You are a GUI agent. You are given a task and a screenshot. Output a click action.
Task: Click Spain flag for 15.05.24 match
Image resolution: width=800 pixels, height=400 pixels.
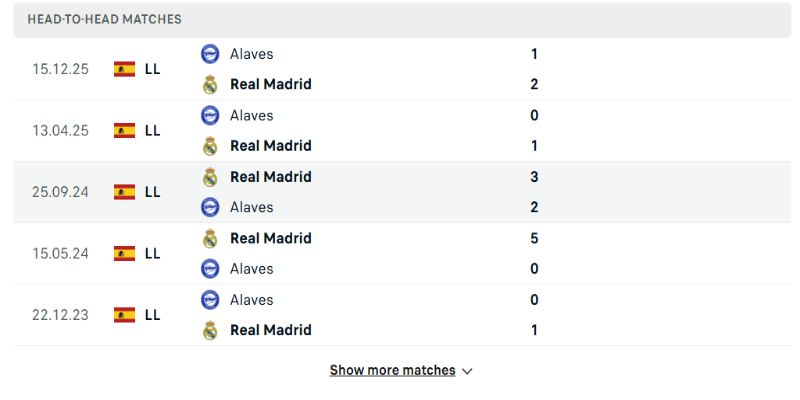click(x=125, y=253)
